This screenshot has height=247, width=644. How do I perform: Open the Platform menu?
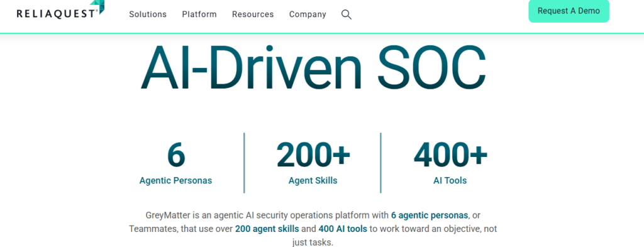[x=199, y=14]
